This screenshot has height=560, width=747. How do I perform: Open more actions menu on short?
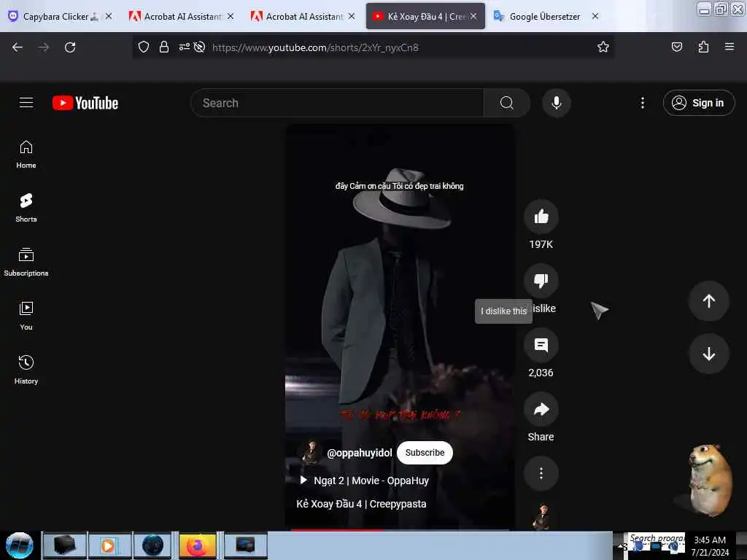click(x=541, y=473)
